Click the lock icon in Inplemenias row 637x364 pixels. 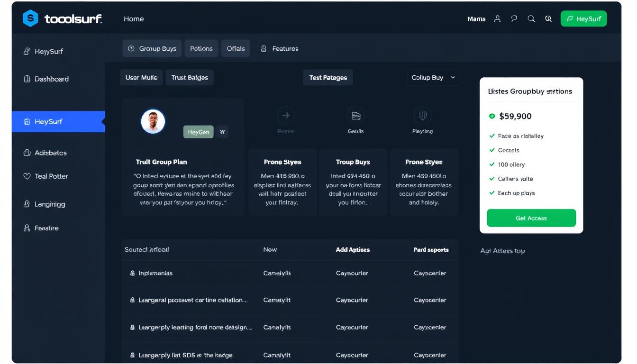click(x=132, y=273)
